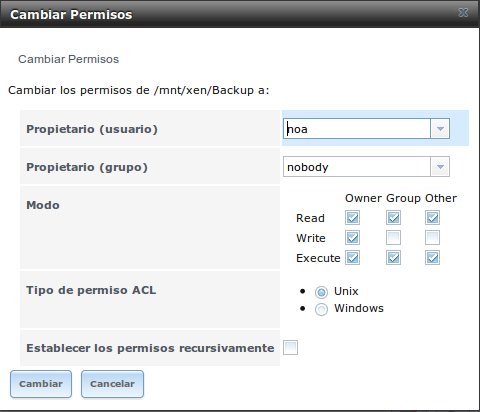Toggle Other Read permission checkbox
The image size is (480, 412).
coord(432,218)
